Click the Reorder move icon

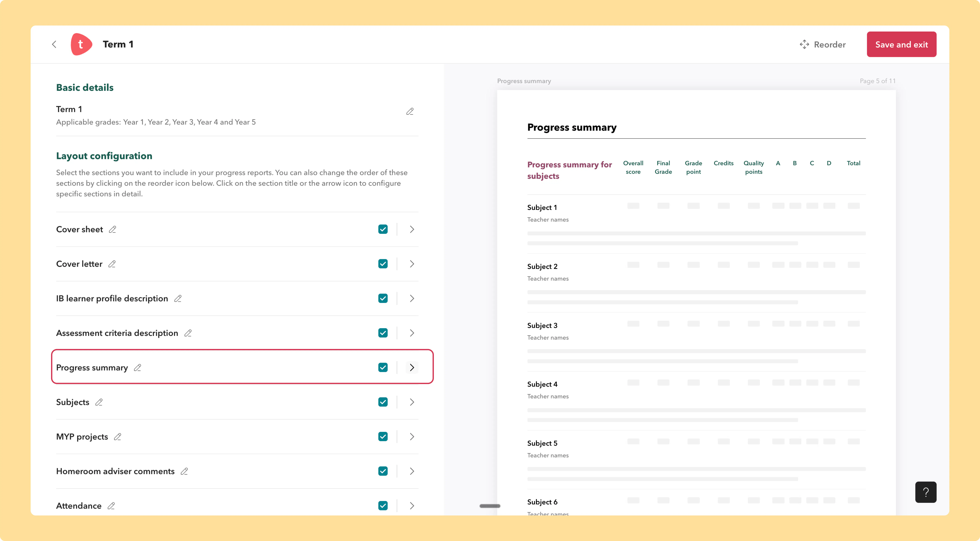coord(804,44)
